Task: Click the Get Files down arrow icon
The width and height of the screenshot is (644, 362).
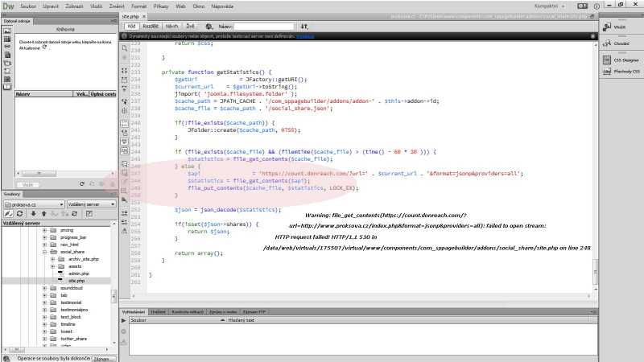Action: tap(33, 214)
